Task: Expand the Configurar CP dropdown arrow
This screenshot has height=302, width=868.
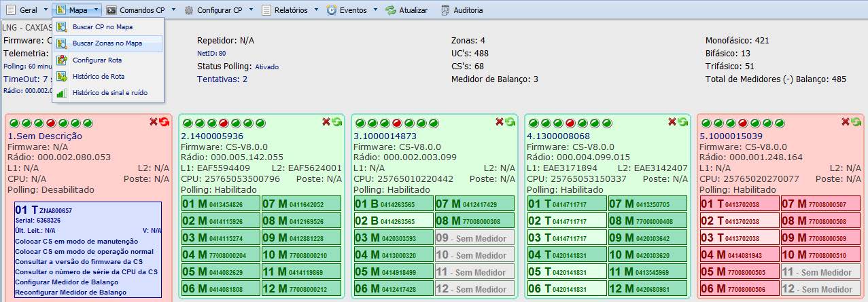Action: click(251, 10)
